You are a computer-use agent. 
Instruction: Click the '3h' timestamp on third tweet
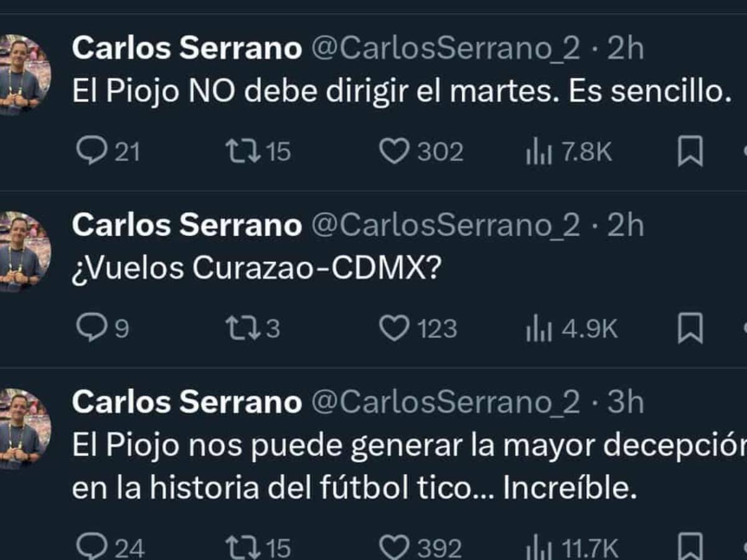tap(625, 403)
